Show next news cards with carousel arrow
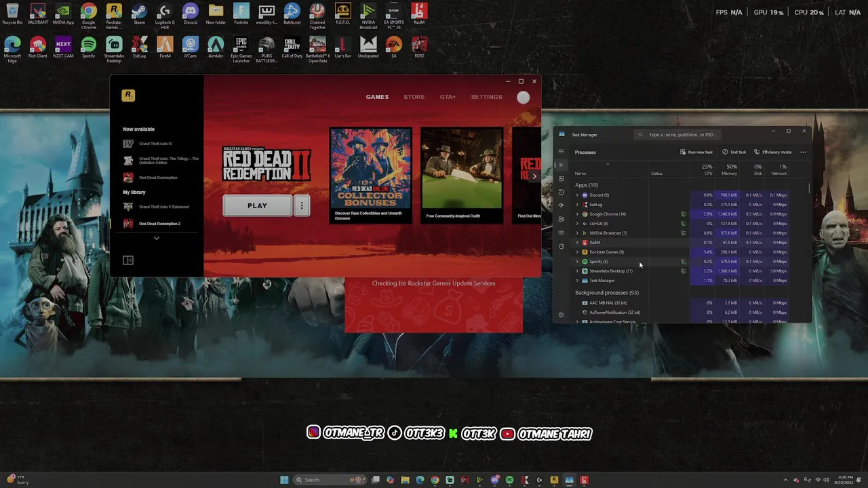 pyautogui.click(x=534, y=176)
